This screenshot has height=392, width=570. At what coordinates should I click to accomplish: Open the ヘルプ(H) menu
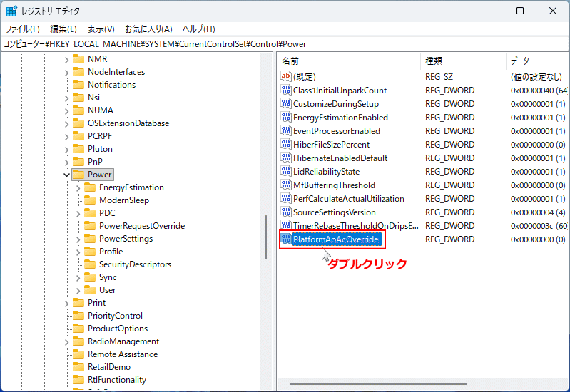click(x=199, y=29)
